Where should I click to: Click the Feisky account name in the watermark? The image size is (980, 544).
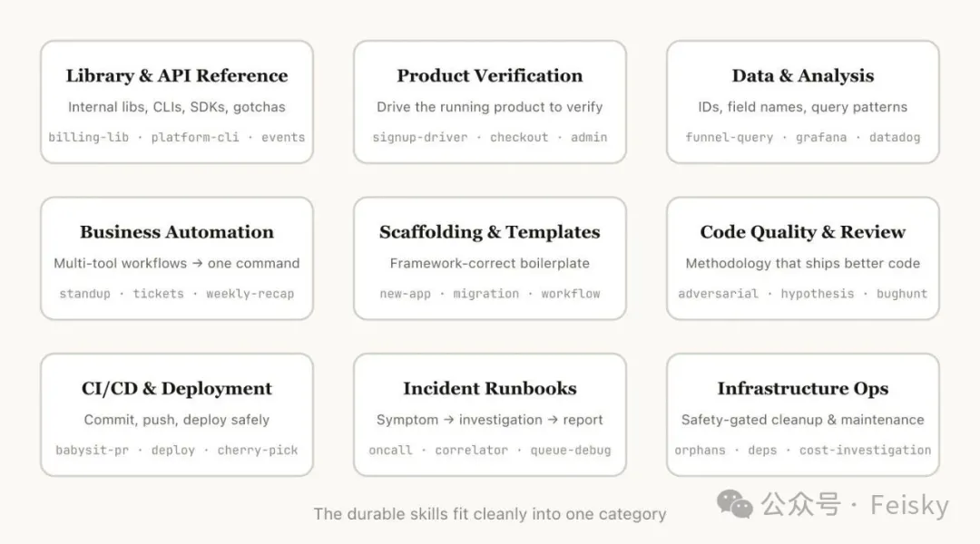(x=909, y=504)
